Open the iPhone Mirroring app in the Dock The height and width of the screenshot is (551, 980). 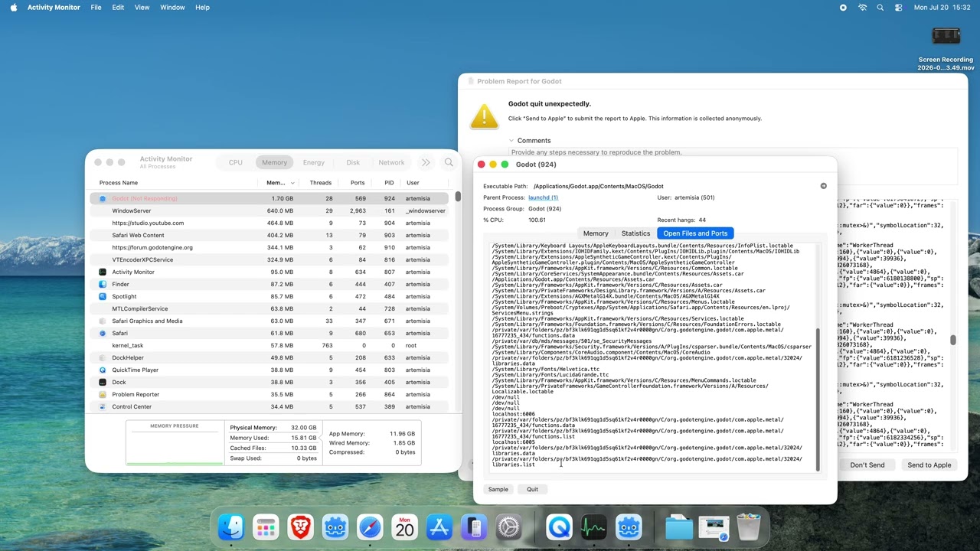(x=474, y=527)
